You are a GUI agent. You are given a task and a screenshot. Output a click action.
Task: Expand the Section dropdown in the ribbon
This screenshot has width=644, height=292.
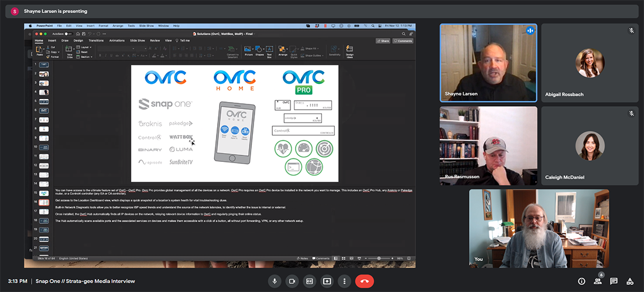click(x=84, y=57)
